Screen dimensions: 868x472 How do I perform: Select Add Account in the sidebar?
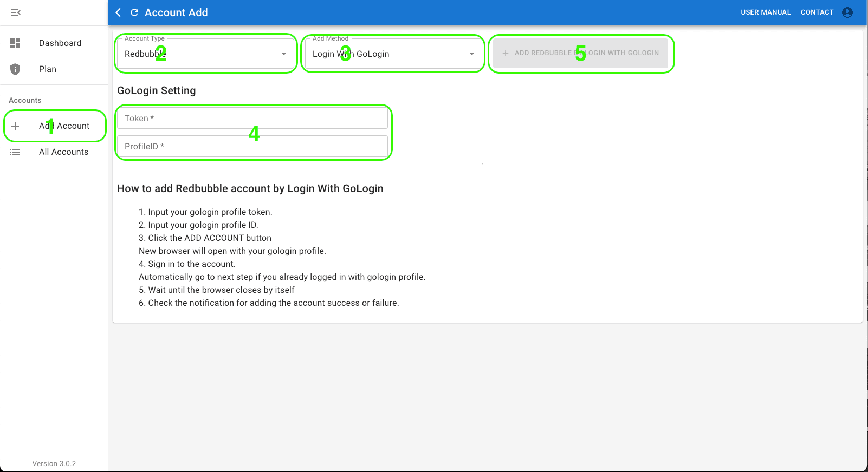54,126
